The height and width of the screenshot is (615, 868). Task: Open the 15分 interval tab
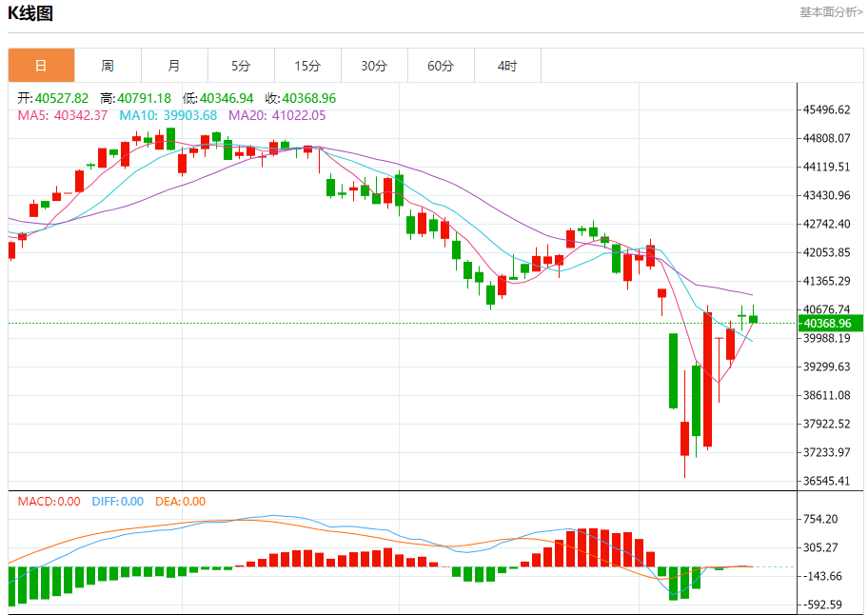(307, 66)
